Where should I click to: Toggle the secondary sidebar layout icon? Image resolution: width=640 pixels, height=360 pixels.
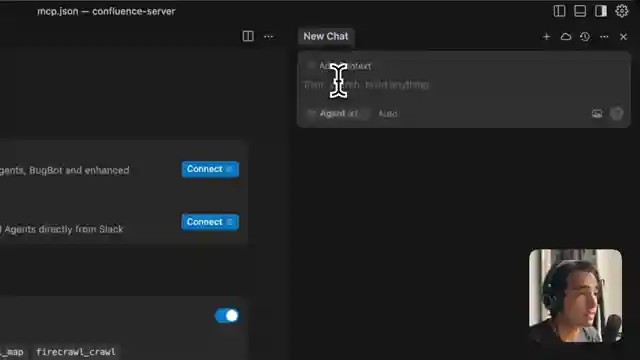pos(601,11)
